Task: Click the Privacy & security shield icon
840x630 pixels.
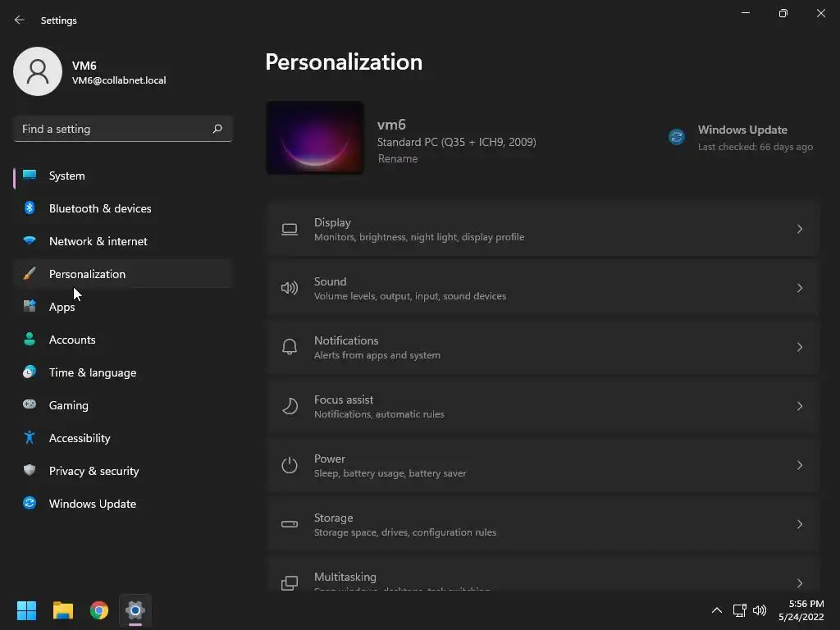Action: pyautogui.click(x=30, y=470)
